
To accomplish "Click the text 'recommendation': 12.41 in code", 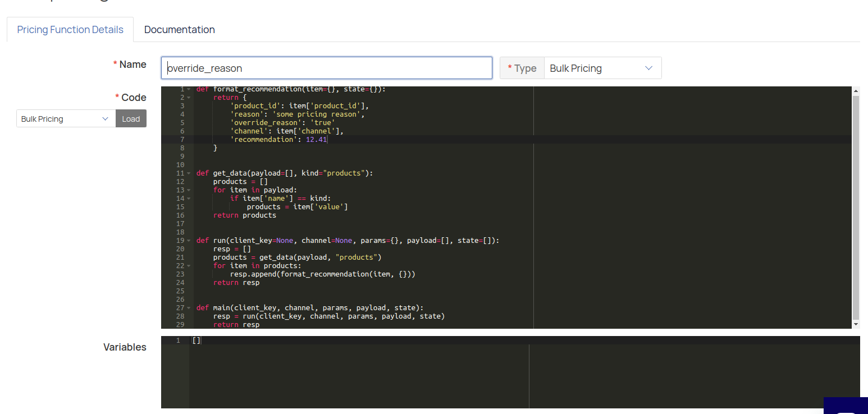I will click(x=278, y=140).
